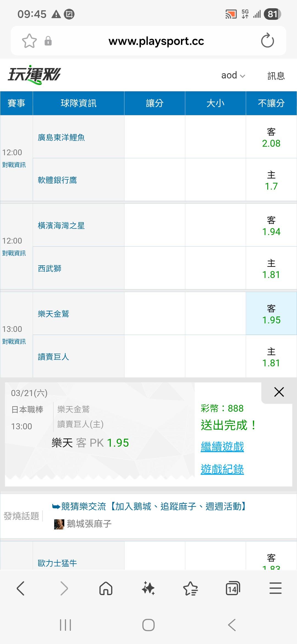The height and width of the screenshot is (644, 297).
Task: Open 對戰資訊 for the 13:00 game
Action: pyautogui.click(x=14, y=342)
